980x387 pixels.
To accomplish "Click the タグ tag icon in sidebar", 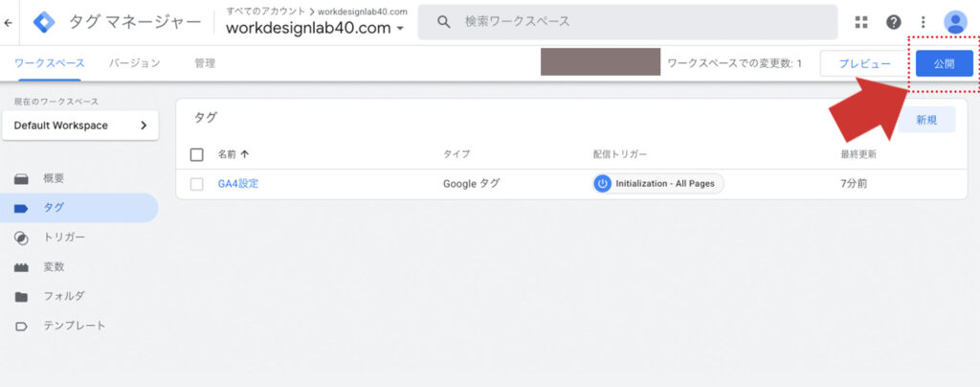I will 21,208.
